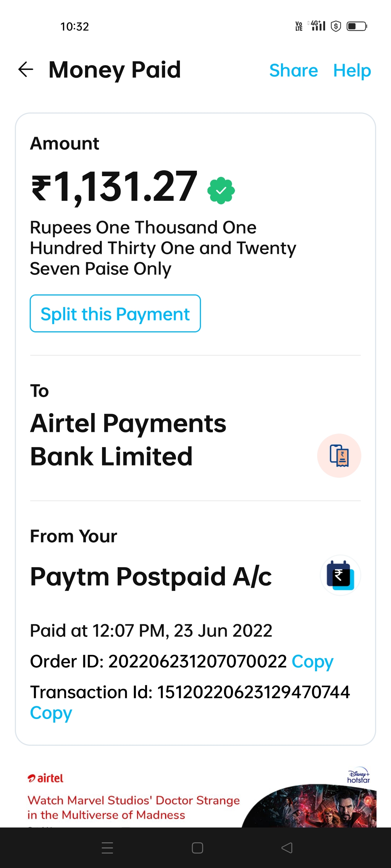Tap the battery icon in status bar

click(x=357, y=26)
